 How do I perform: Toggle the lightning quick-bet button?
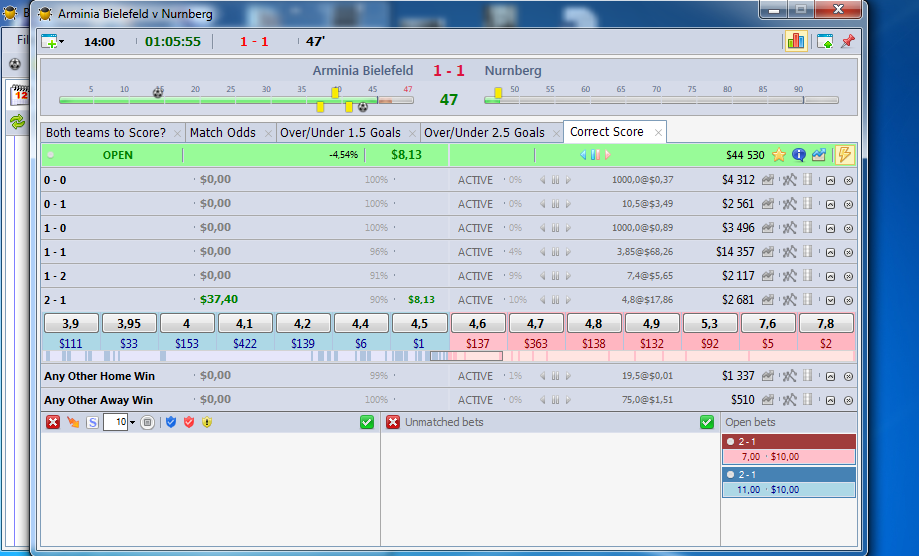tap(845, 155)
